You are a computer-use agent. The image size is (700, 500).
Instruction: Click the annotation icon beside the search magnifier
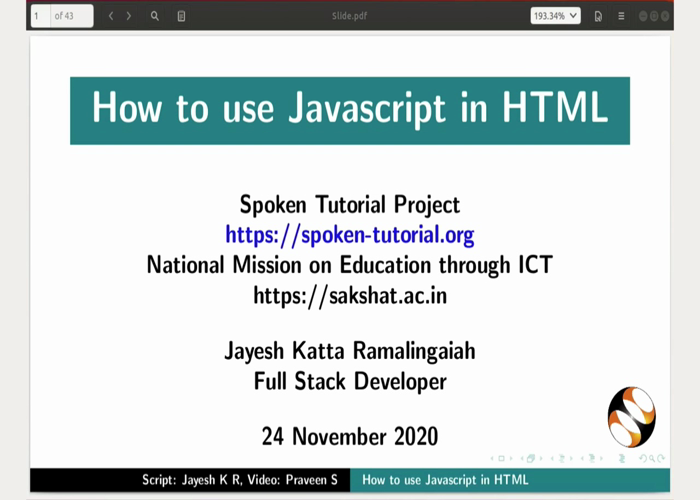coord(181,16)
